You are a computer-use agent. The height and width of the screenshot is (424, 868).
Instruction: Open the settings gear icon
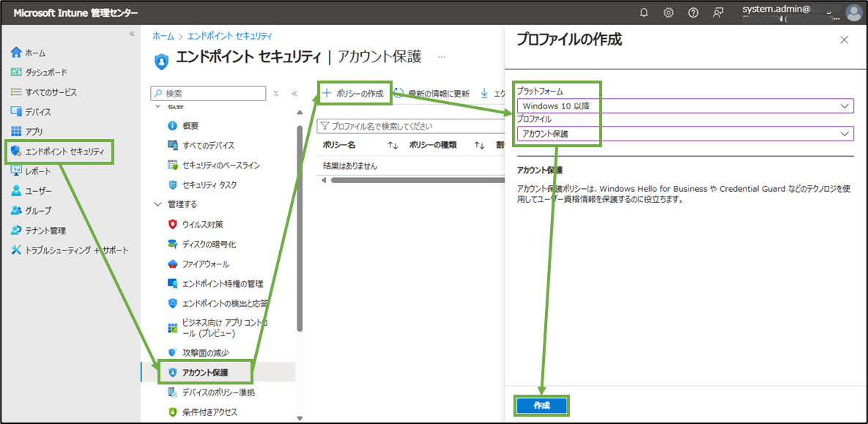(x=668, y=12)
